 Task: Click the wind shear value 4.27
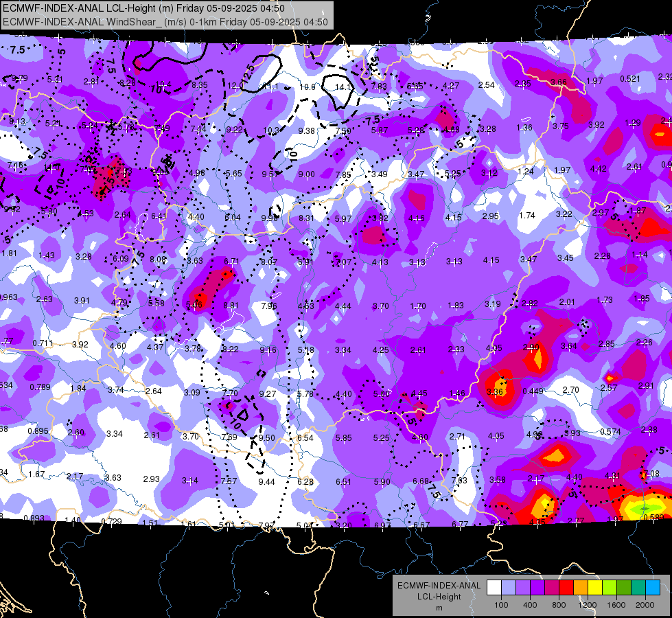point(451,86)
